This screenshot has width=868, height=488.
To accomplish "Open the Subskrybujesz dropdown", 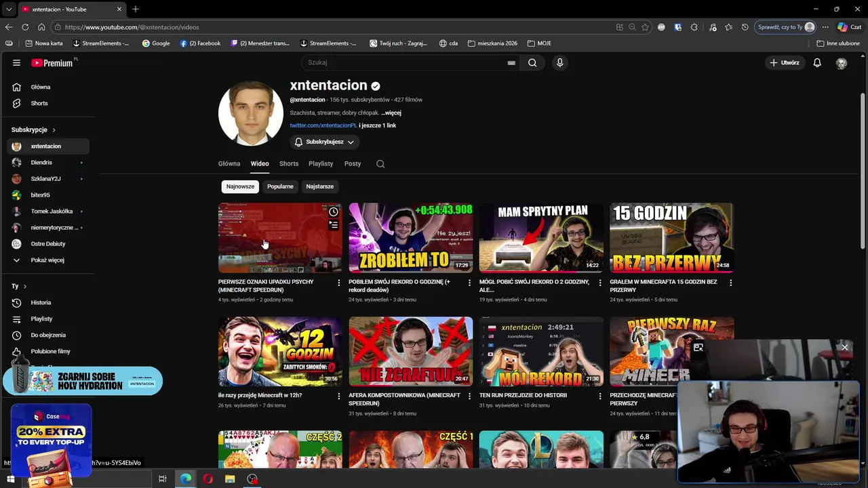I will (x=324, y=142).
